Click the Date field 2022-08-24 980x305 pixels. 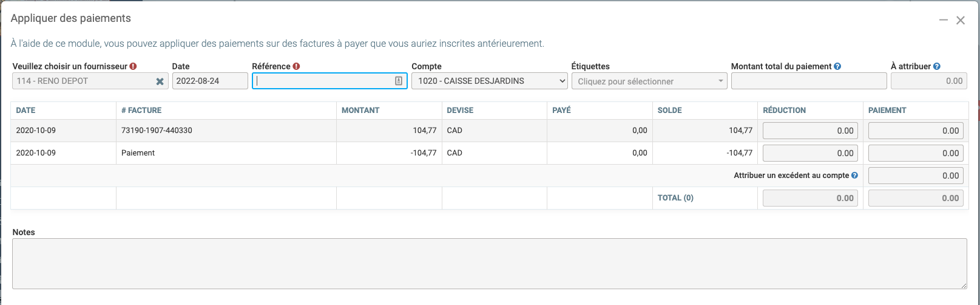click(x=210, y=81)
